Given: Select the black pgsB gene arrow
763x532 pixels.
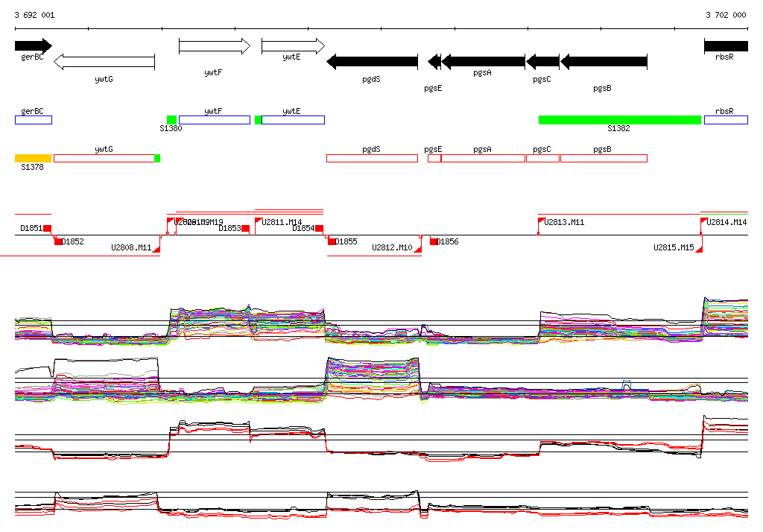Looking at the screenshot, I should 604,62.
